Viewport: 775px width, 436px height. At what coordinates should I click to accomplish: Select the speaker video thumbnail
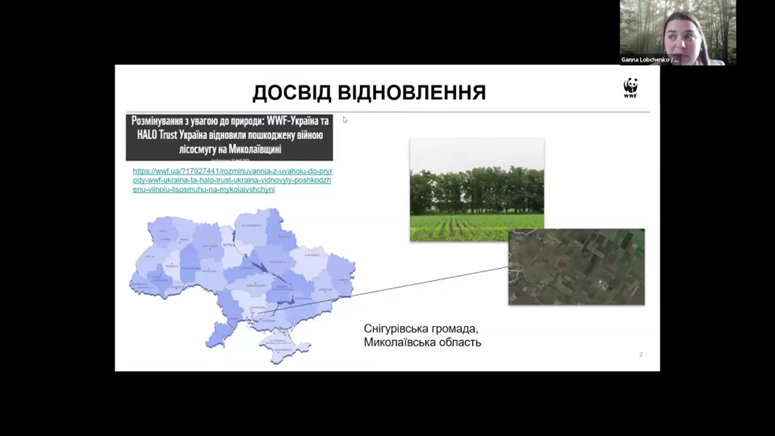click(x=677, y=28)
